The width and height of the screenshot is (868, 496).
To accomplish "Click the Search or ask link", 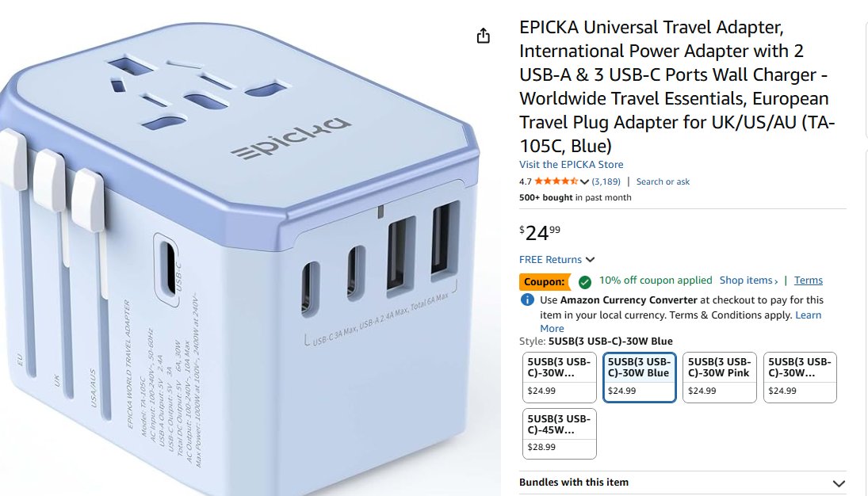I will pyautogui.click(x=663, y=181).
